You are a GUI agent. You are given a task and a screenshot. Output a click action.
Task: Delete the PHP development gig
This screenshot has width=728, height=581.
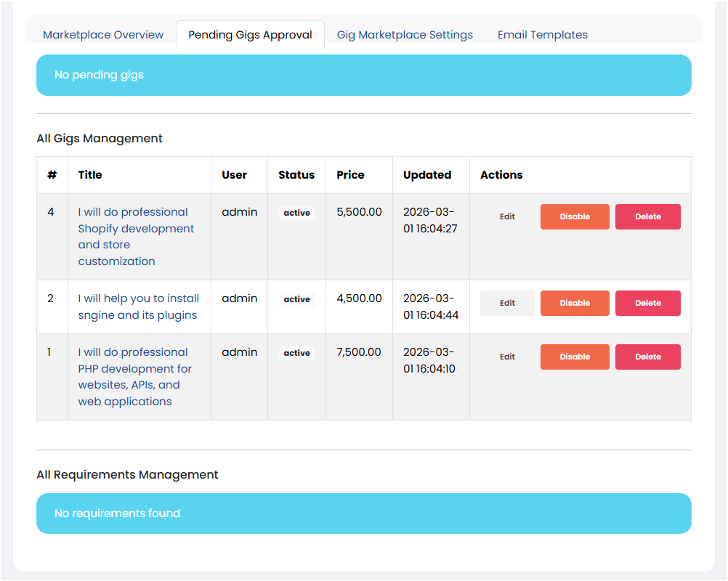point(648,357)
